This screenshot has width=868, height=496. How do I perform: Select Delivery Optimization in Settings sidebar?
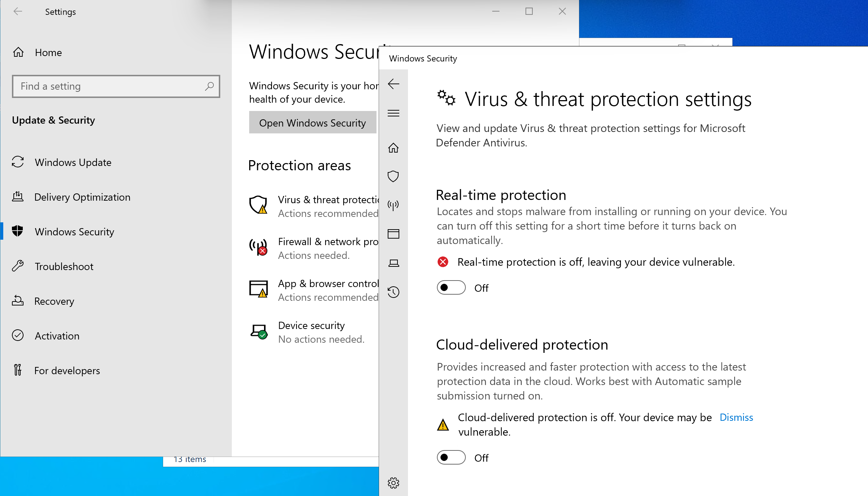point(116,197)
